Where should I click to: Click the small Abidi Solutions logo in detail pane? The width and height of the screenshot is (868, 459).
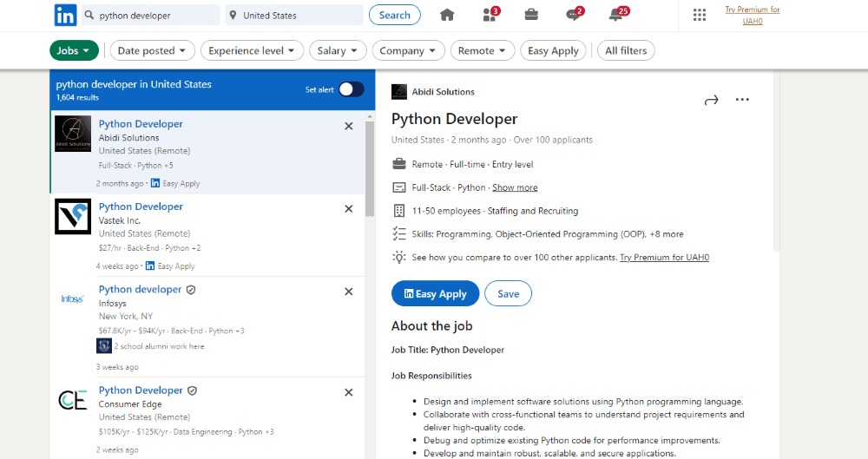point(399,92)
